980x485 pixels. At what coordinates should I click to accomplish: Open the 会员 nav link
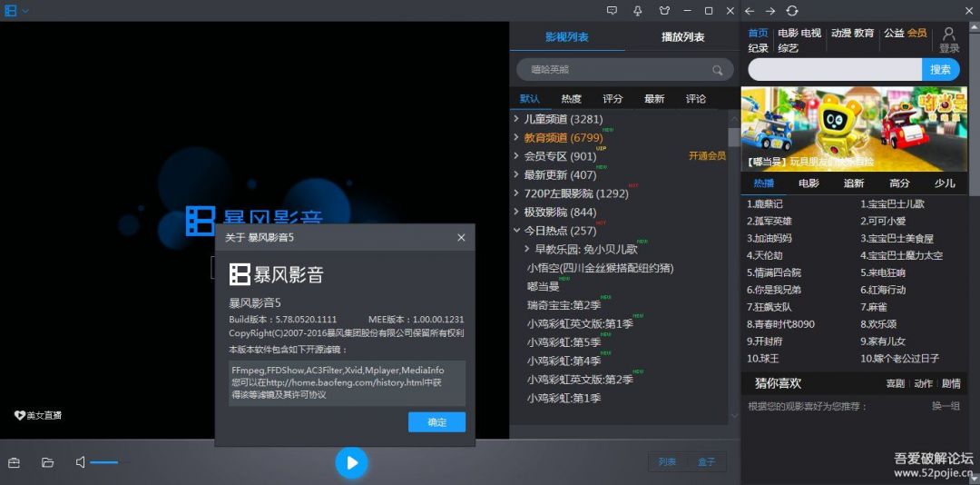[x=917, y=34]
